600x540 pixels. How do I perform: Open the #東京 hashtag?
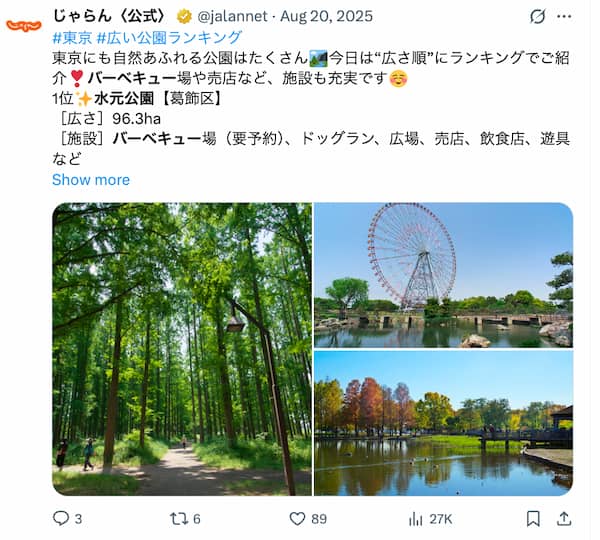point(72,38)
